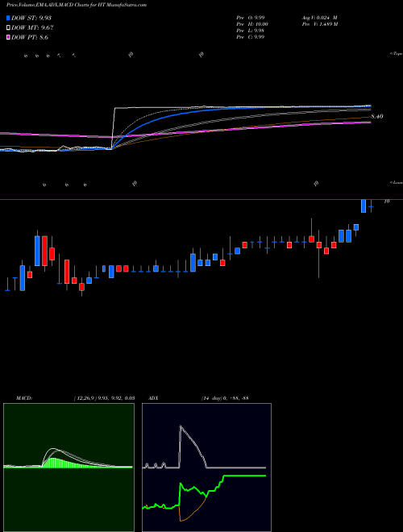Select the 'DOW MT: 9.67' label

pyautogui.click(x=32, y=28)
